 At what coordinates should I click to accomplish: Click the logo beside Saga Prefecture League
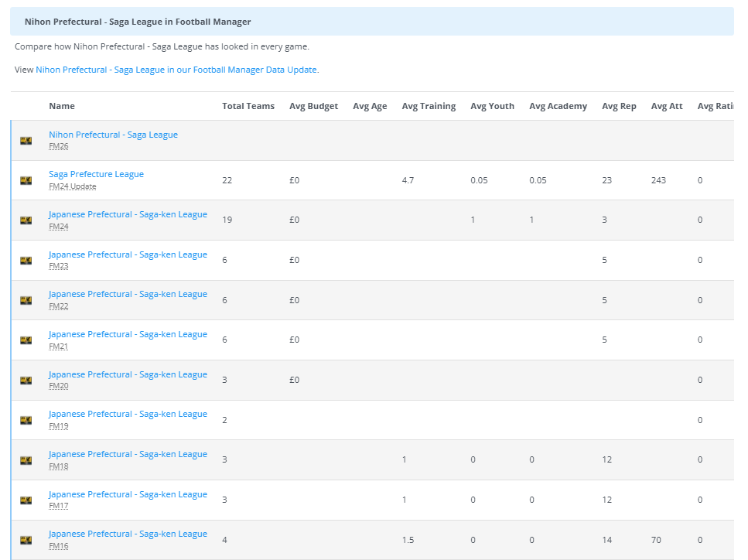pyautogui.click(x=26, y=180)
